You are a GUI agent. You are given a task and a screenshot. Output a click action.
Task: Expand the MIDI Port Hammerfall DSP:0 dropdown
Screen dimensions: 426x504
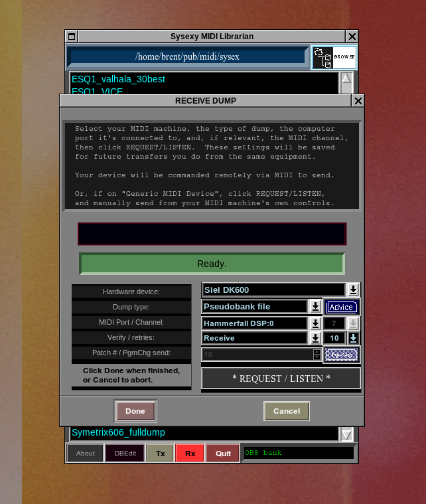315,323
